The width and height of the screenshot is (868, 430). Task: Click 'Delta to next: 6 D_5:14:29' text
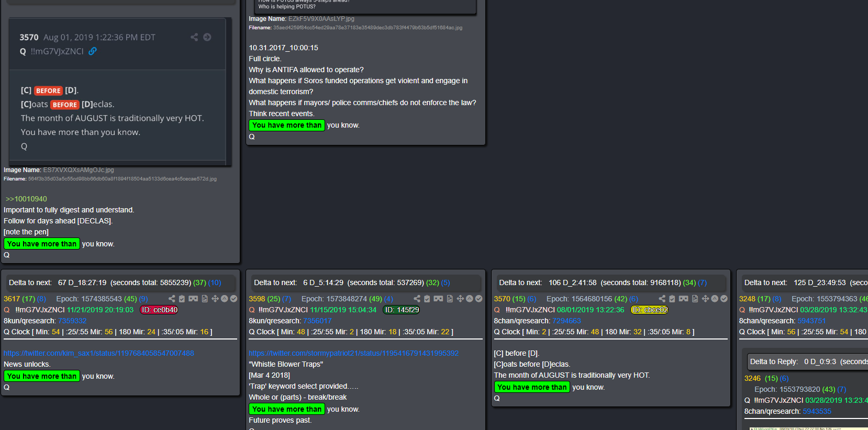pyautogui.click(x=298, y=282)
